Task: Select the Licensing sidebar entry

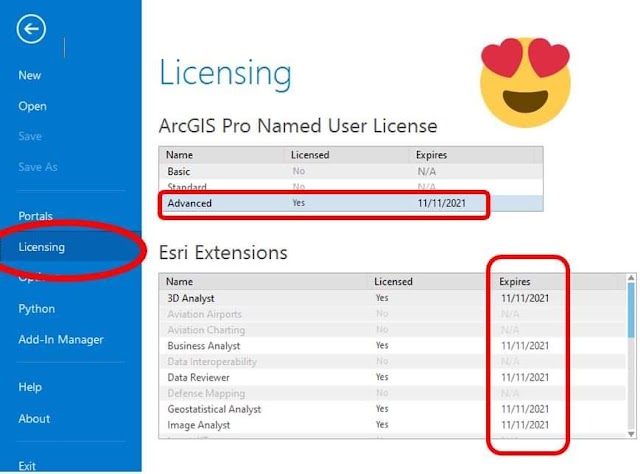Action: click(71, 247)
